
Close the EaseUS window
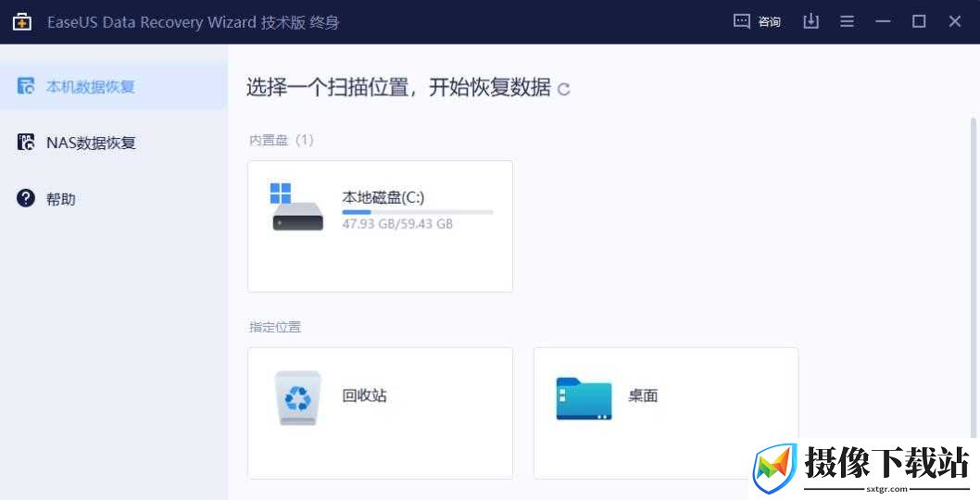[954, 22]
